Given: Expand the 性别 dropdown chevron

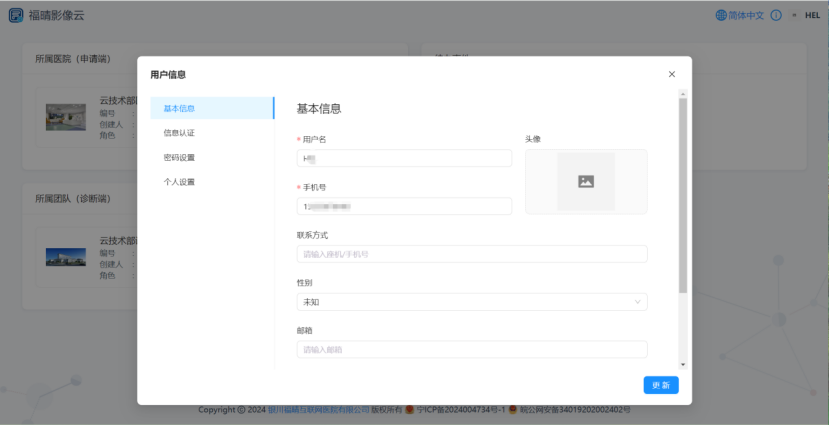Looking at the screenshot, I should 638,302.
